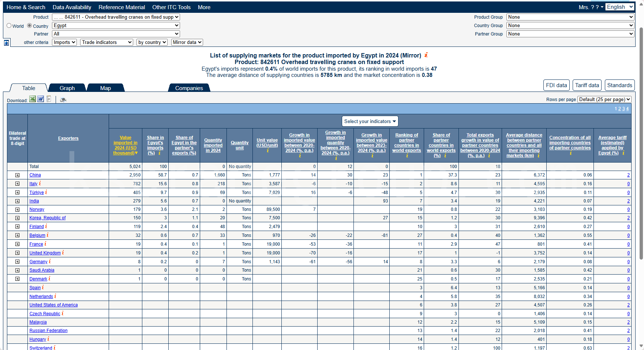Switch to the Companies tab
644x350 pixels.
click(189, 88)
